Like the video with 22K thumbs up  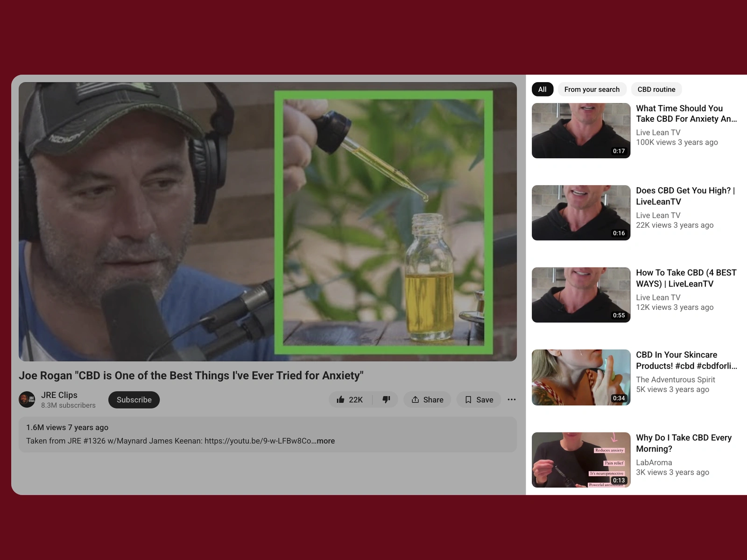pos(350,400)
